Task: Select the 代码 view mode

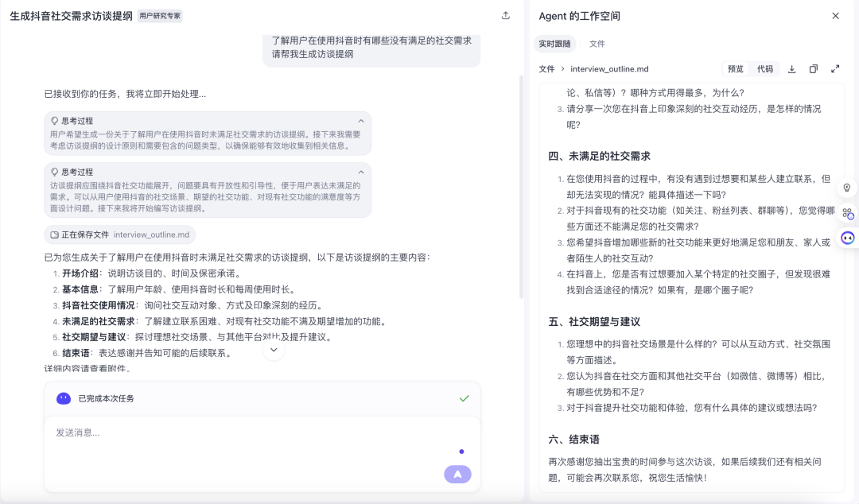Action: pos(765,69)
